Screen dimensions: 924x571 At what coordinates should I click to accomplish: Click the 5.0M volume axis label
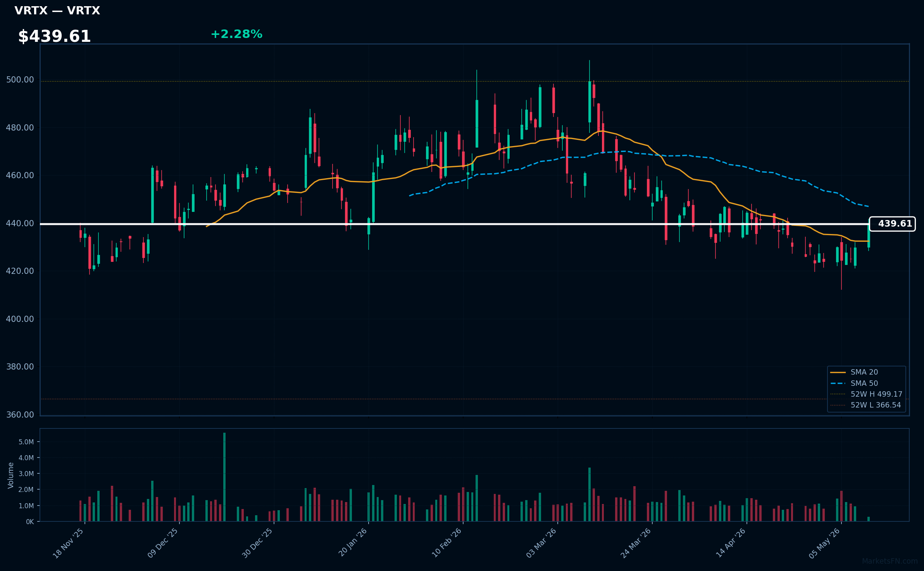[26, 442]
